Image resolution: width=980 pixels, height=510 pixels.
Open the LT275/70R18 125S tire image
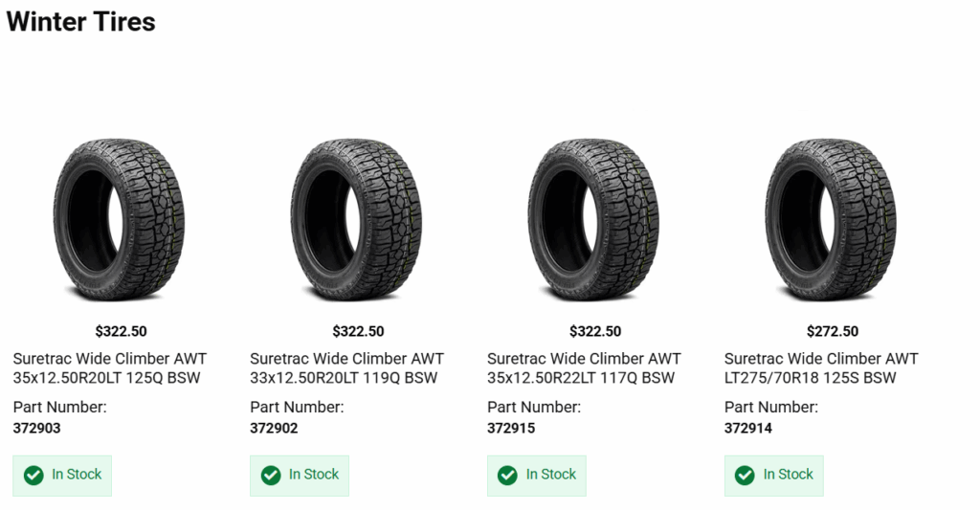tap(831, 219)
